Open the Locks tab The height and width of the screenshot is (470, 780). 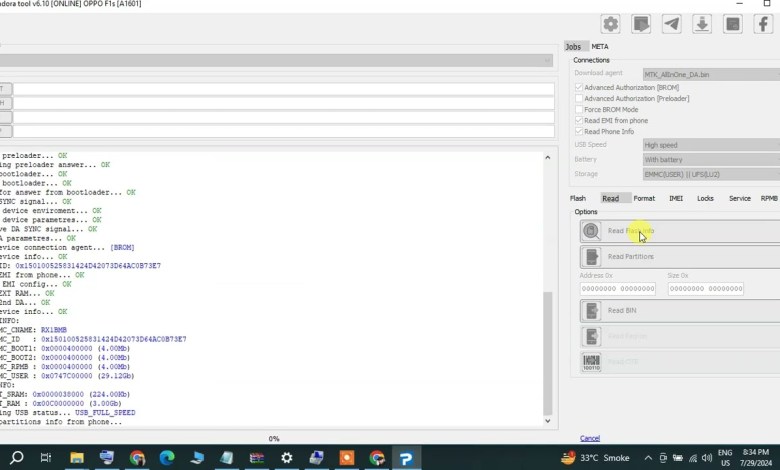click(x=705, y=198)
